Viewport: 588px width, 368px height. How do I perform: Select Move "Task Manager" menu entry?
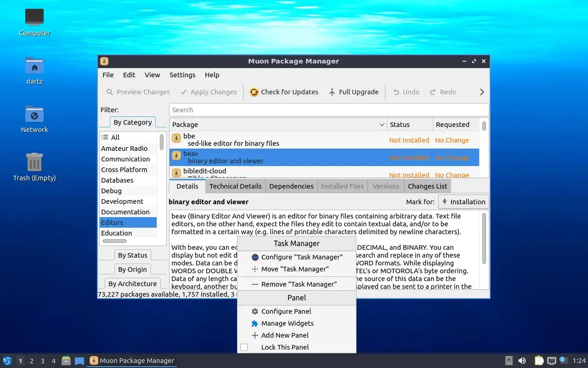point(297,269)
